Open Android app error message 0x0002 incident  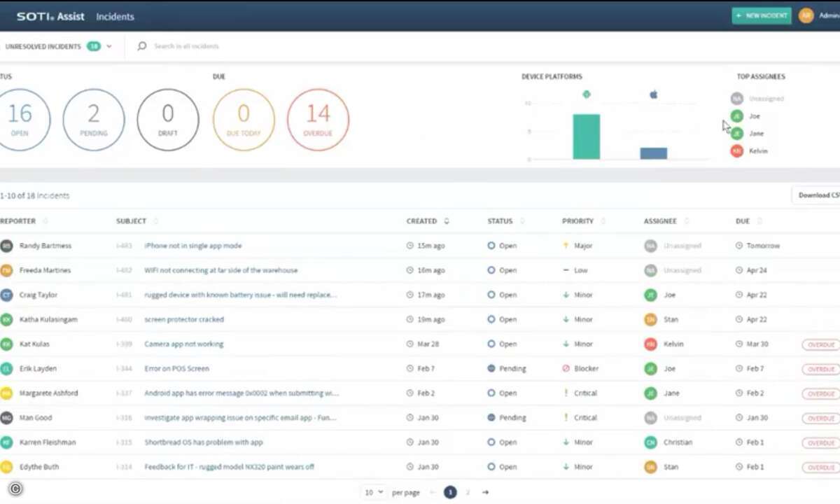point(241,393)
